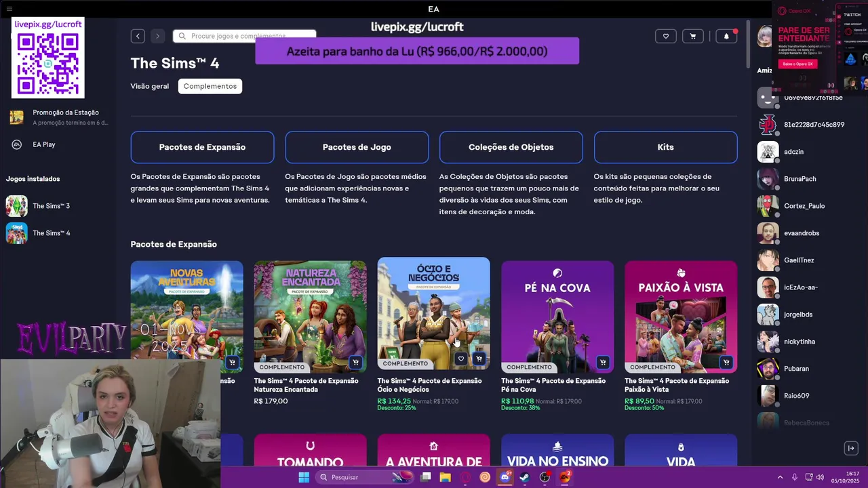Open Vida no Ensino pack thumbnail

click(x=557, y=450)
